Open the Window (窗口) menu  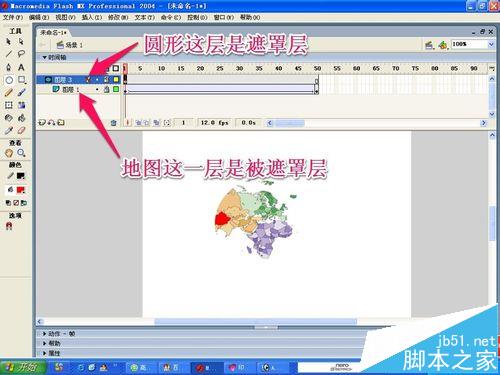(x=224, y=17)
